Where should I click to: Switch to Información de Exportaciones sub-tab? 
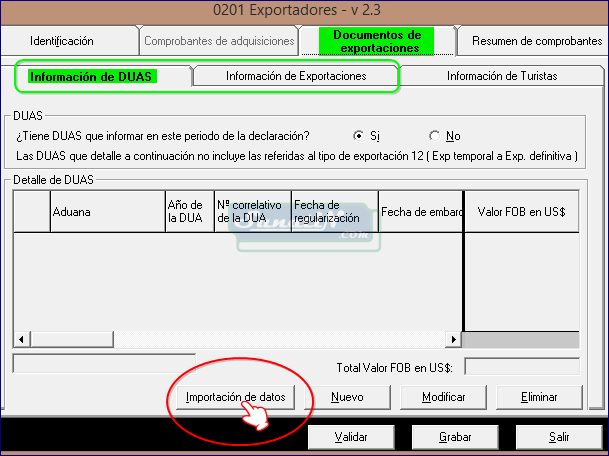click(296, 76)
